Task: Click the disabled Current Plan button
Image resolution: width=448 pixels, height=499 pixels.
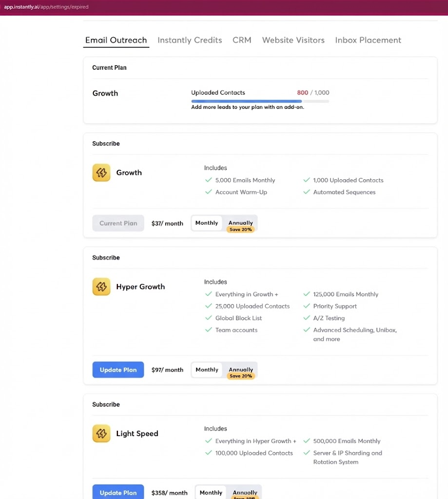Action: [118, 223]
